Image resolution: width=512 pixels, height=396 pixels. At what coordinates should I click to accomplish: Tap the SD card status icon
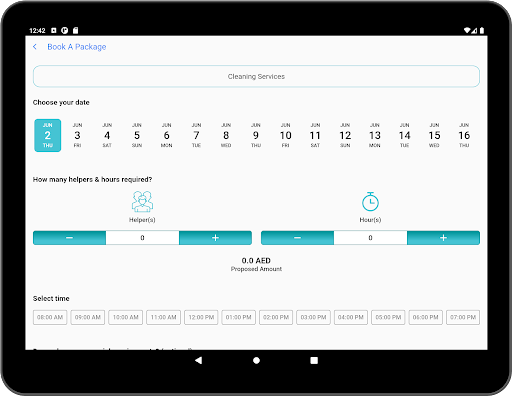pyautogui.click(x=76, y=30)
